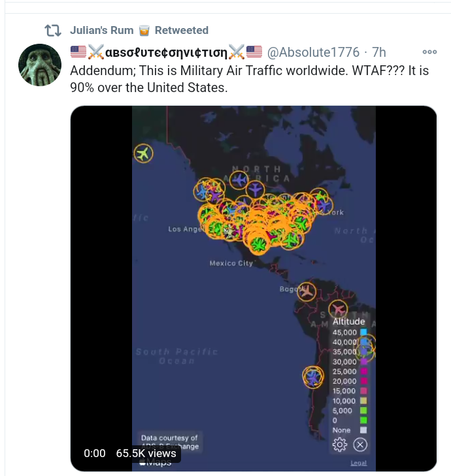This screenshot has height=476, width=451.
Task: Open the profile avatar of Absolute1776
Action: click(40, 65)
